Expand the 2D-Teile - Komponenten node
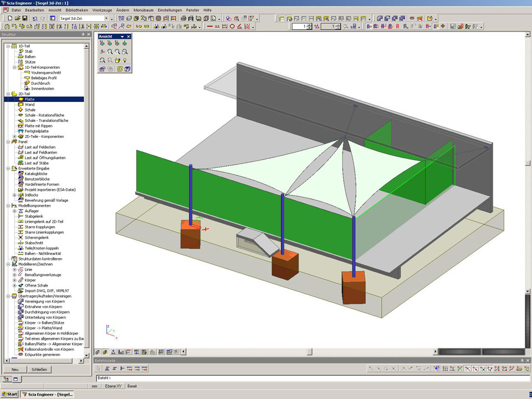 coord(14,136)
